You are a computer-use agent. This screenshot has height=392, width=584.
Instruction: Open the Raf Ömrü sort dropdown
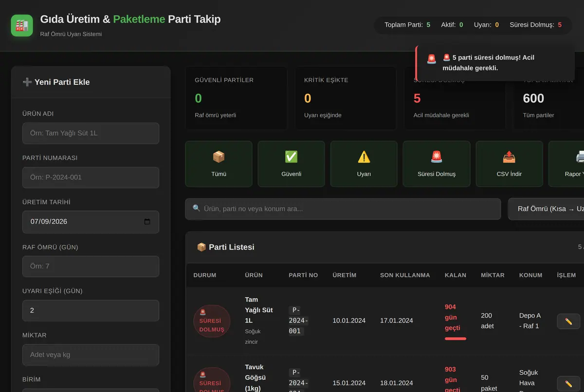pos(546,209)
